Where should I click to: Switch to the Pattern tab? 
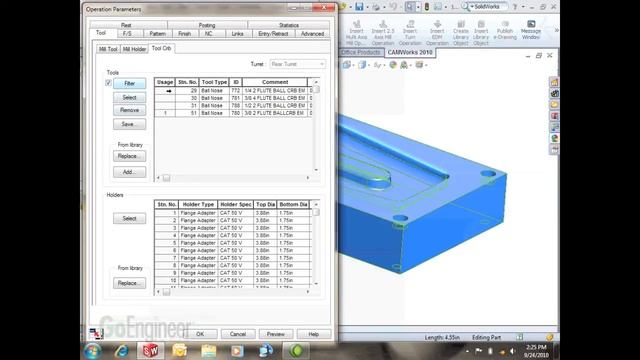pyautogui.click(x=158, y=34)
